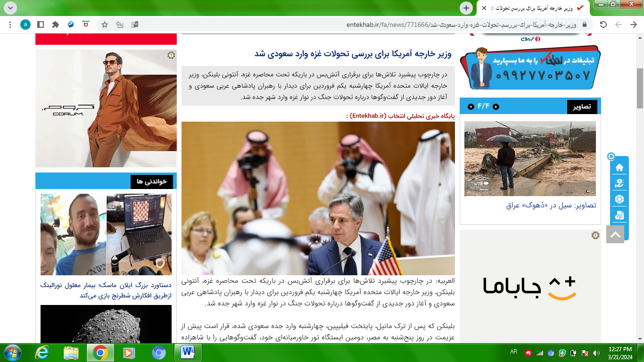This screenshot has width=644, height=362.
Task: Expand the tab search dropdown arrow
Action: (9, 8)
